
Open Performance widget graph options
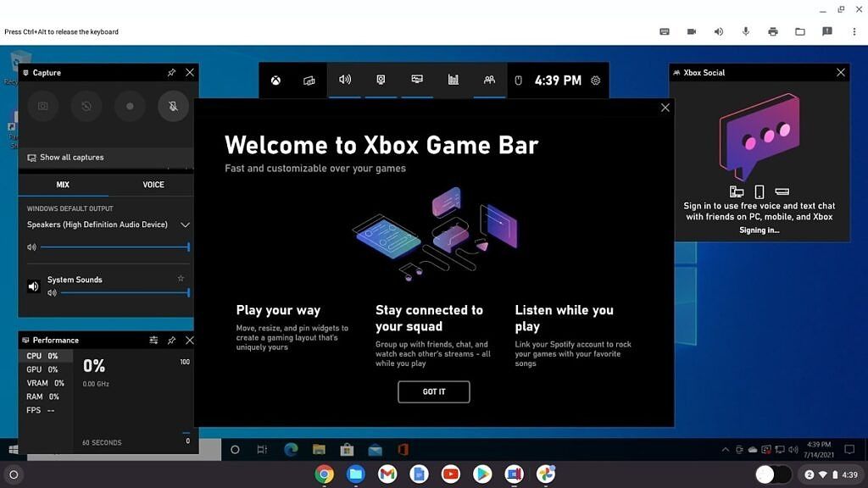tap(153, 340)
